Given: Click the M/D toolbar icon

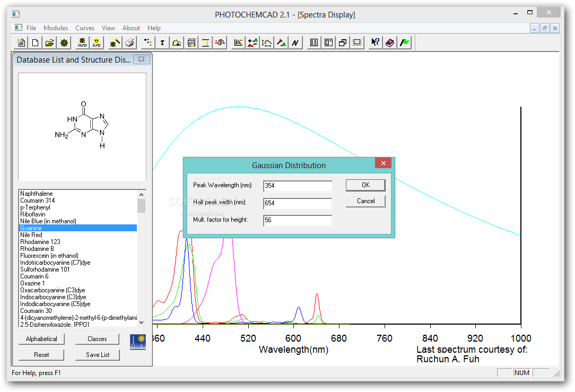Looking at the screenshot, I should 82,43.
